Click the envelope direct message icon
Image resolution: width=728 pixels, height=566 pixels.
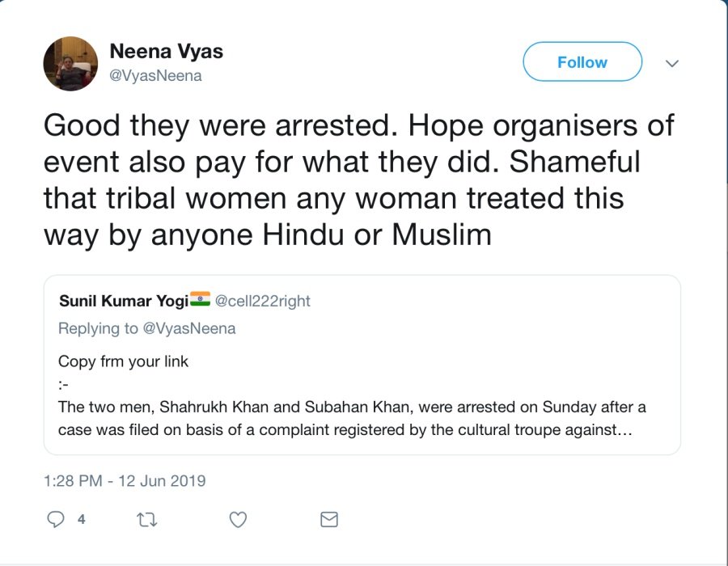tap(328, 520)
